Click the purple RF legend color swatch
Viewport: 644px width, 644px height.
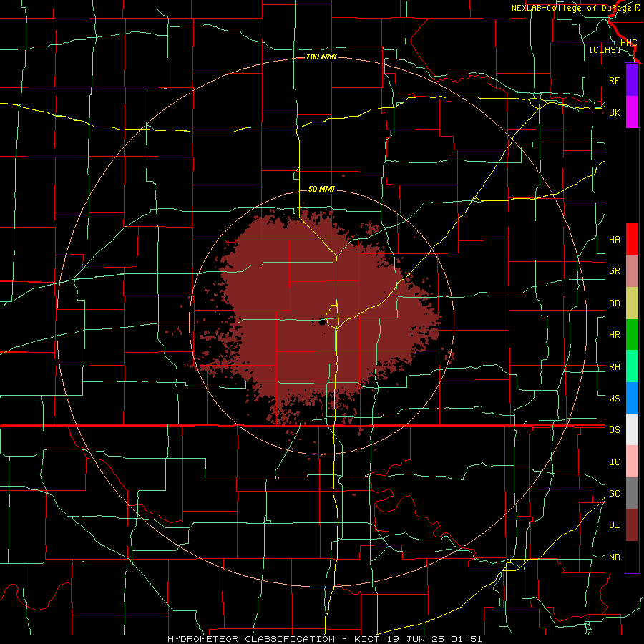[632, 80]
